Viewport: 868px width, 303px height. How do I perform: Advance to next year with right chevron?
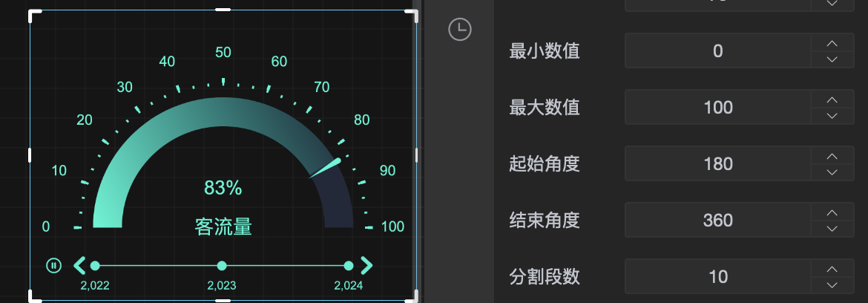pos(366,266)
